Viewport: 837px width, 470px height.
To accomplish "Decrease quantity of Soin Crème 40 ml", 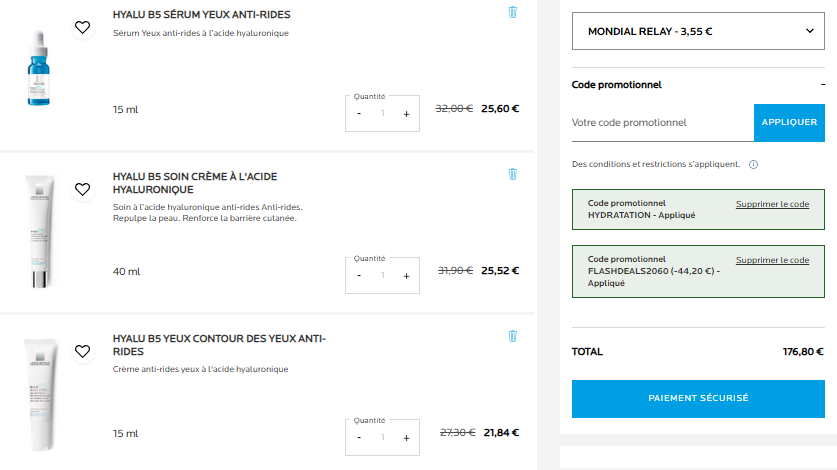I will coord(359,276).
